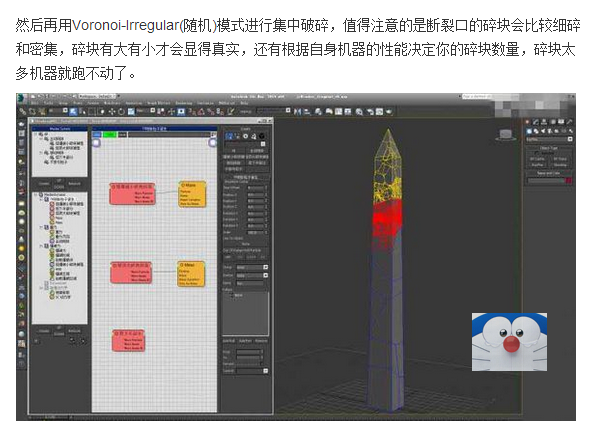The image size is (597, 421).
Task: Click the green DynamicSet tab above the node canvas
Action: tap(110, 135)
